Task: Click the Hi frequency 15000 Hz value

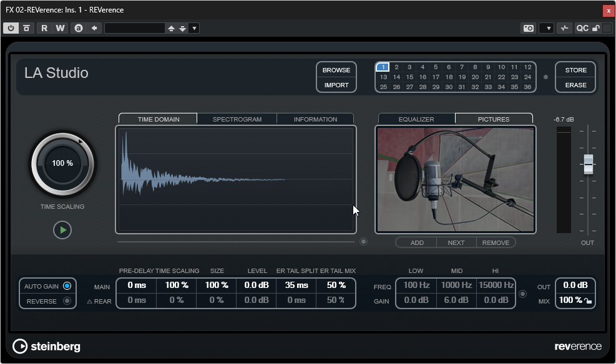Action: 496,285
